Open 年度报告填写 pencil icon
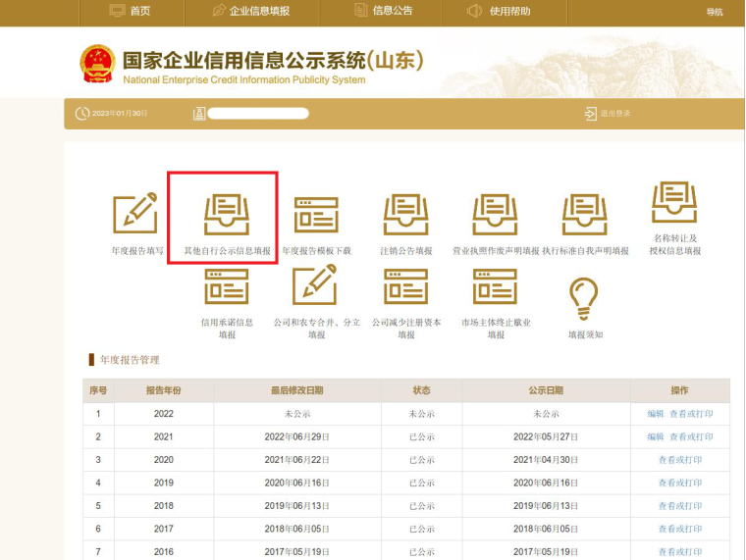The image size is (746, 560). (x=134, y=215)
